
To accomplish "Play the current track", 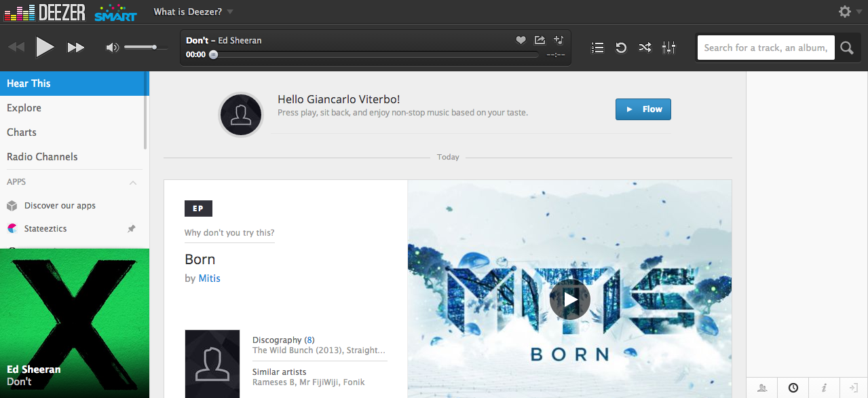I will point(45,47).
